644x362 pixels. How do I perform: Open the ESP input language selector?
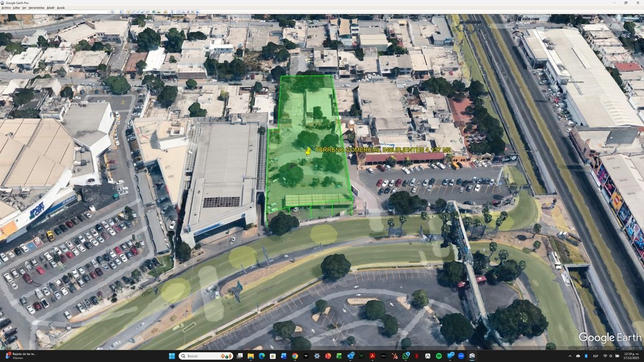pyautogui.click(x=596, y=356)
